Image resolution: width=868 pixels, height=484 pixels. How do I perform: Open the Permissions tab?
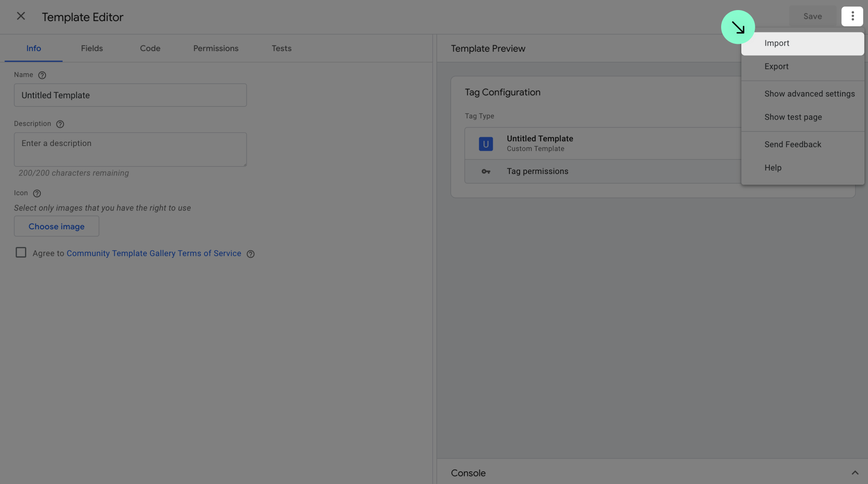click(216, 48)
